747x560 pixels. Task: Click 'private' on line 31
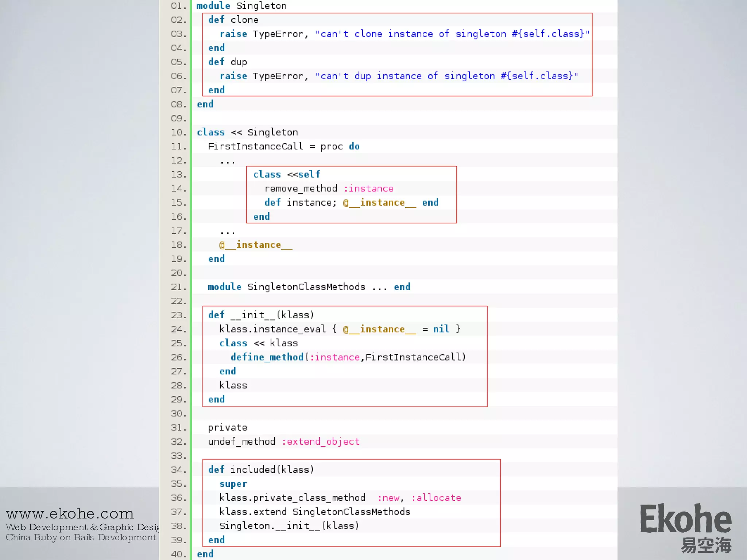228,428
